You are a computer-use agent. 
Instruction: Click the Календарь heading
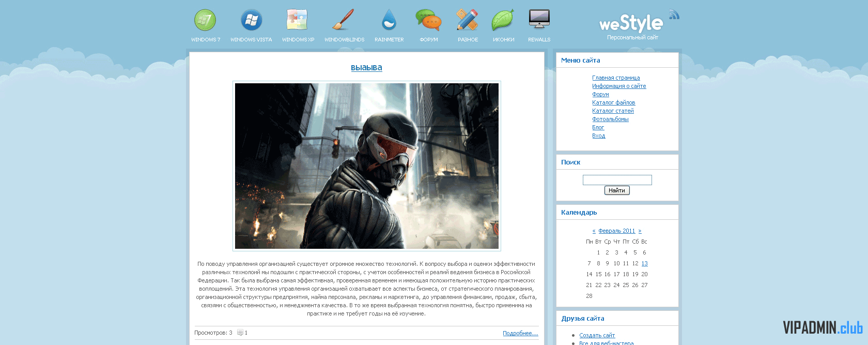[x=579, y=213]
